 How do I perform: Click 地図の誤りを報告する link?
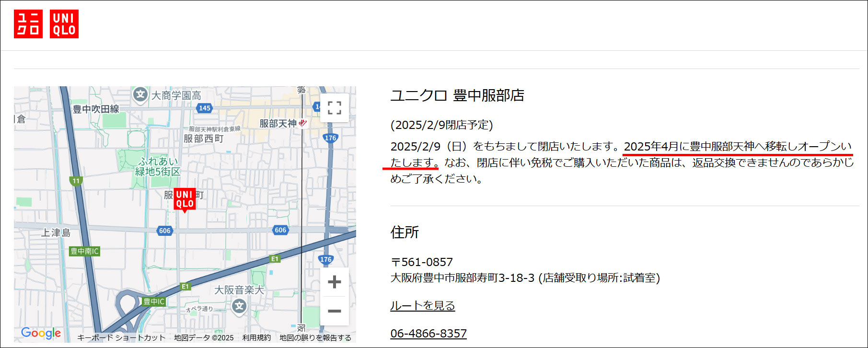coord(315,337)
